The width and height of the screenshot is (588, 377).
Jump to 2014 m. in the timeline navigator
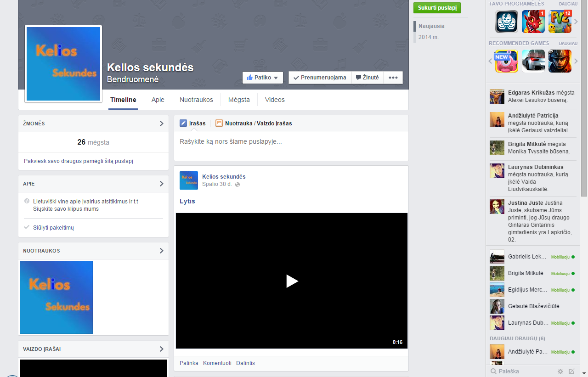(429, 37)
